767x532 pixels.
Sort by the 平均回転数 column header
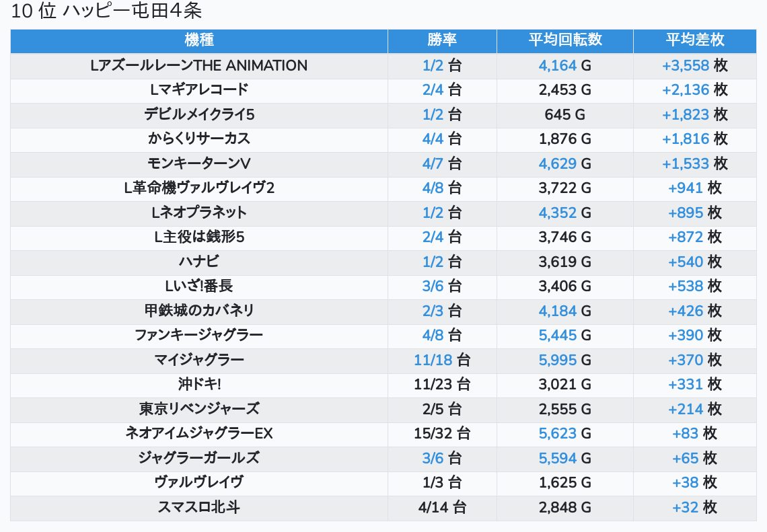tap(565, 40)
